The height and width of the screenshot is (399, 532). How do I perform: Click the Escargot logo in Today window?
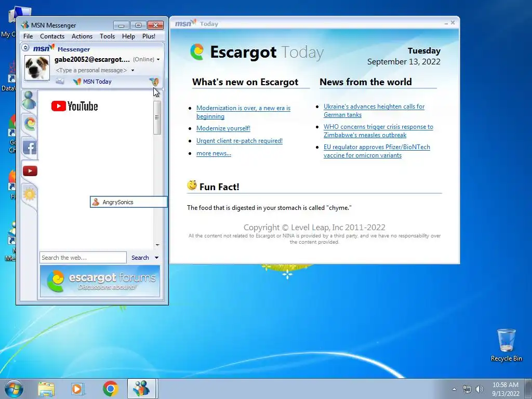(197, 52)
